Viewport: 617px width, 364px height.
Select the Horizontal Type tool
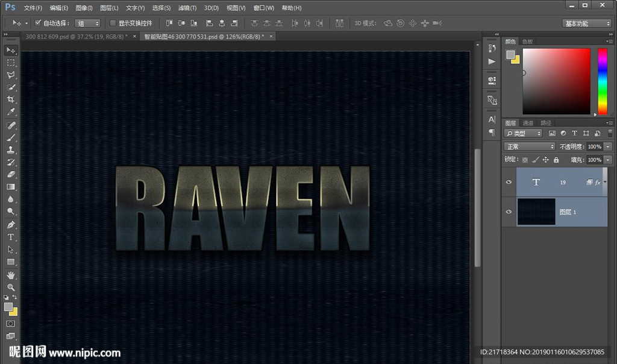point(11,237)
